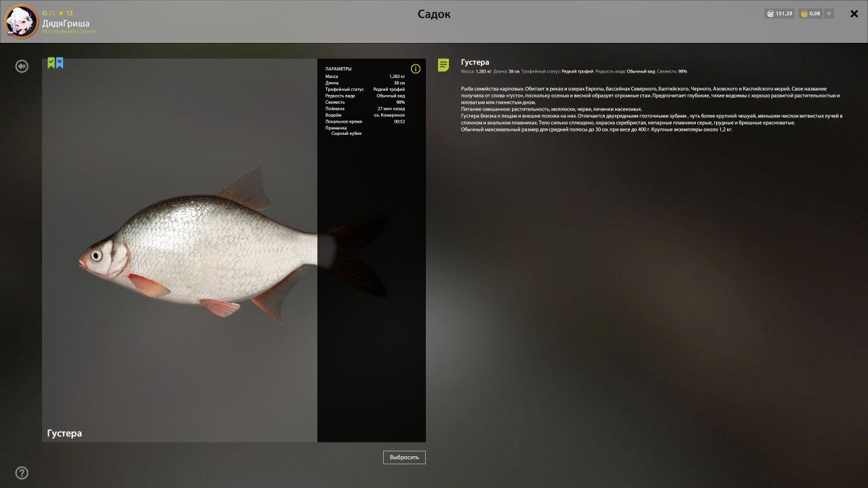This screenshot has height=488, width=868.
Task: Click the Свежесть 98% value in parameters
Action: (401, 102)
